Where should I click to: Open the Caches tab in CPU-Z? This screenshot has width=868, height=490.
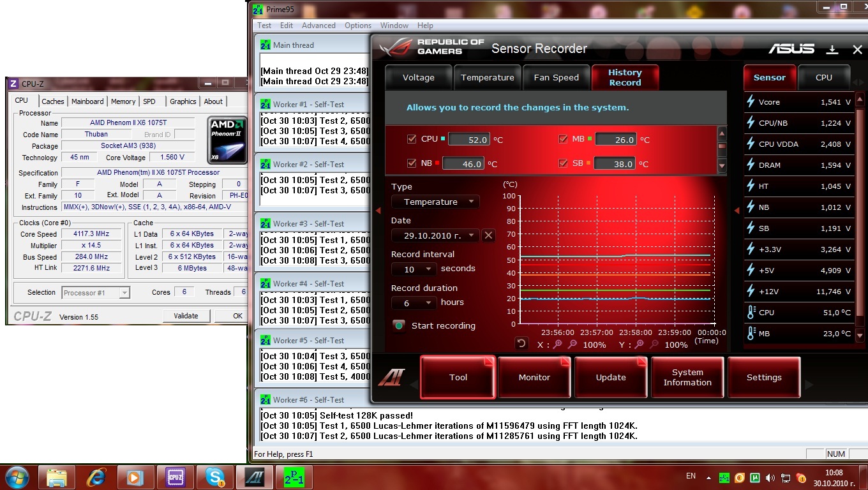point(53,101)
